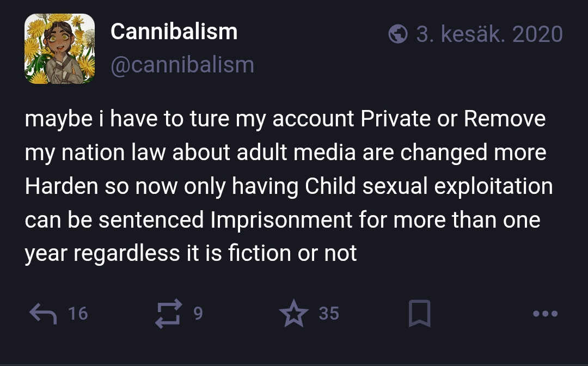Boost the post with the repeat icon

(x=169, y=314)
